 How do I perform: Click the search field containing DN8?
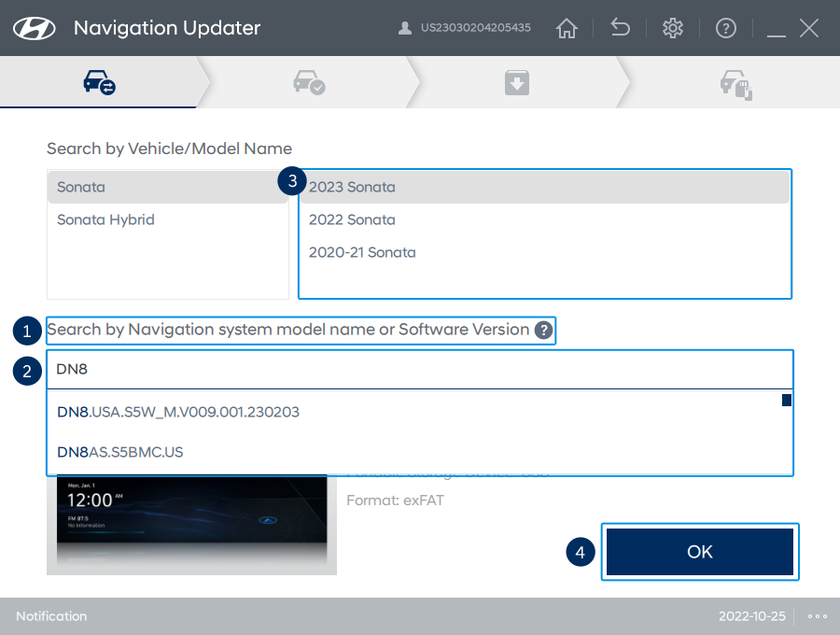tap(420, 370)
